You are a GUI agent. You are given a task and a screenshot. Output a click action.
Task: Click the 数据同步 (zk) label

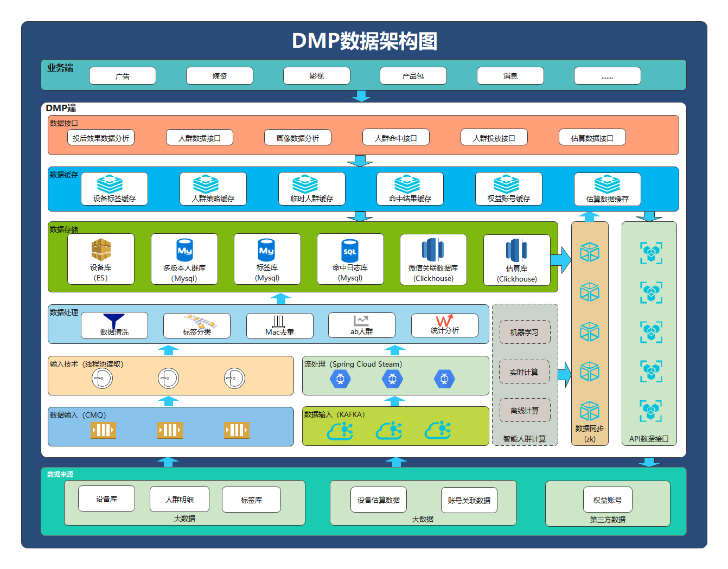click(590, 433)
